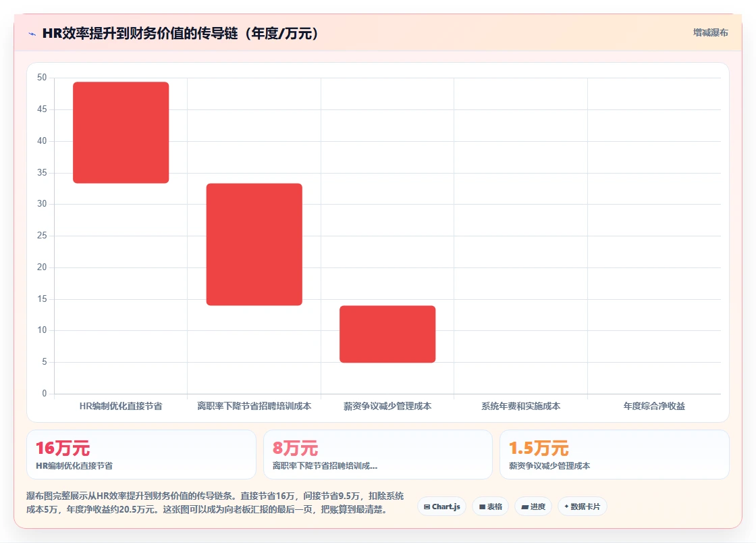Click x-axis label 系统年费和实施成本
The height and width of the screenshot is (543, 756).
(520, 406)
